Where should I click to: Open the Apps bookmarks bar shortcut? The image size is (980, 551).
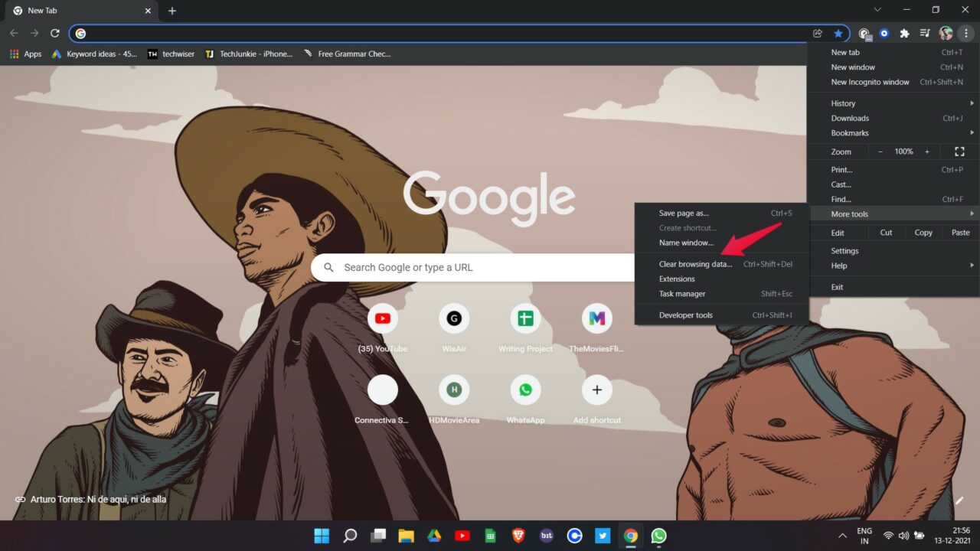[x=25, y=54]
